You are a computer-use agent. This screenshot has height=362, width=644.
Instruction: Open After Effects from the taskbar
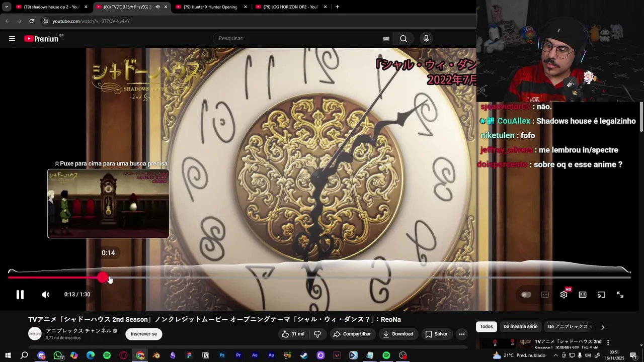pos(255,355)
